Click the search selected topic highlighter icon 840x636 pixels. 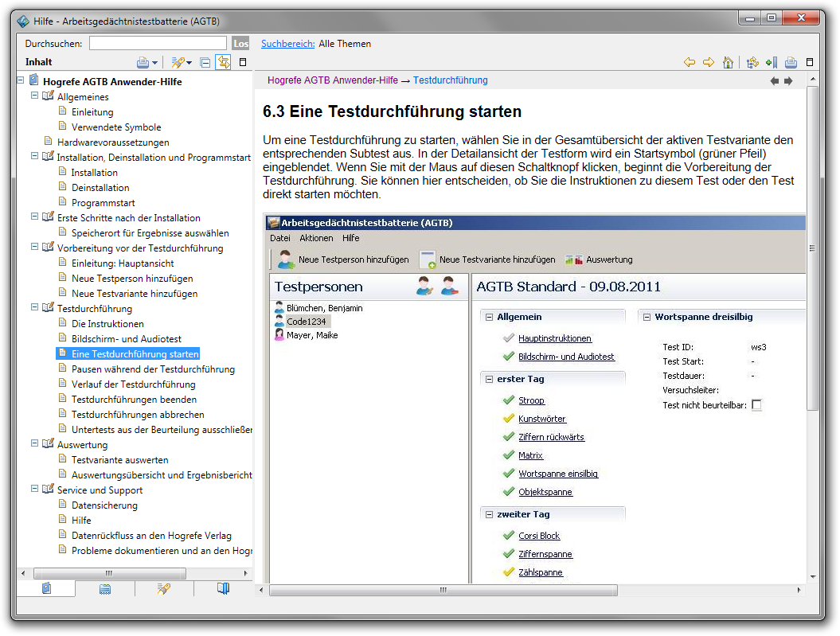178,63
